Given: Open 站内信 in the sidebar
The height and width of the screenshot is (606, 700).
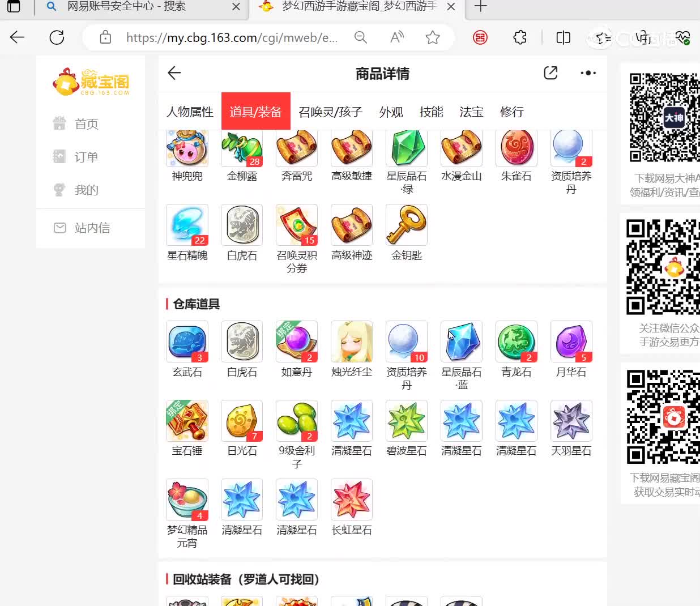Looking at the screenshot, I should click(82, 228).
